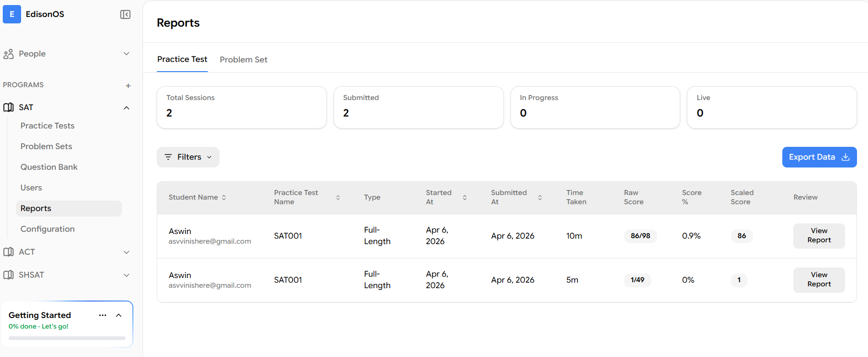
Task: Collapse the sidebar panel icon
Action: click(125, 15)
